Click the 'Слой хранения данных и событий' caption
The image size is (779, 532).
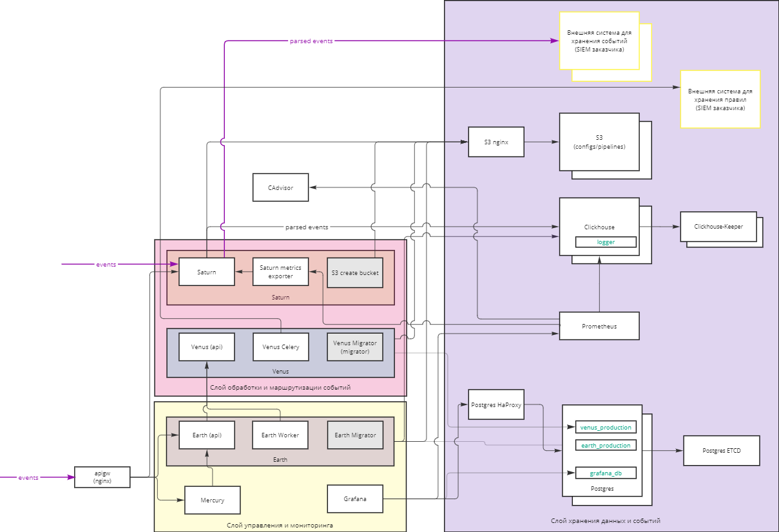tap(606, 520)
